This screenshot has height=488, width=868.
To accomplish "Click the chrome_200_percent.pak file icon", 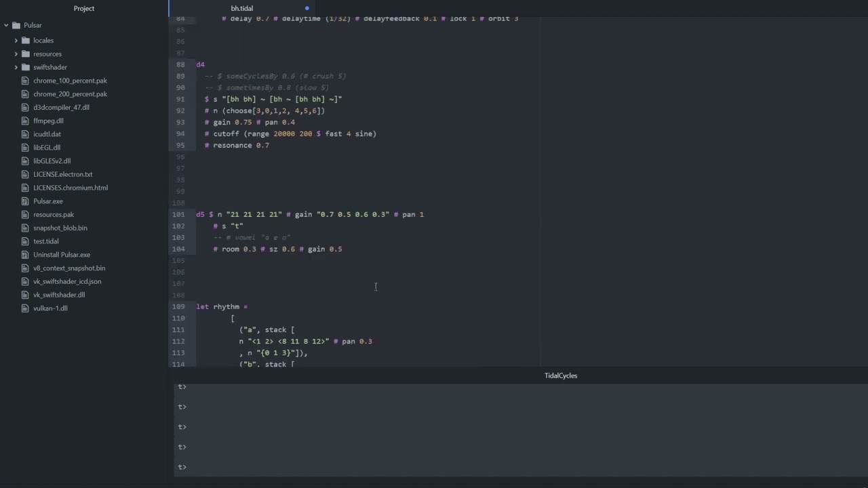I will (x=26, y=94).
